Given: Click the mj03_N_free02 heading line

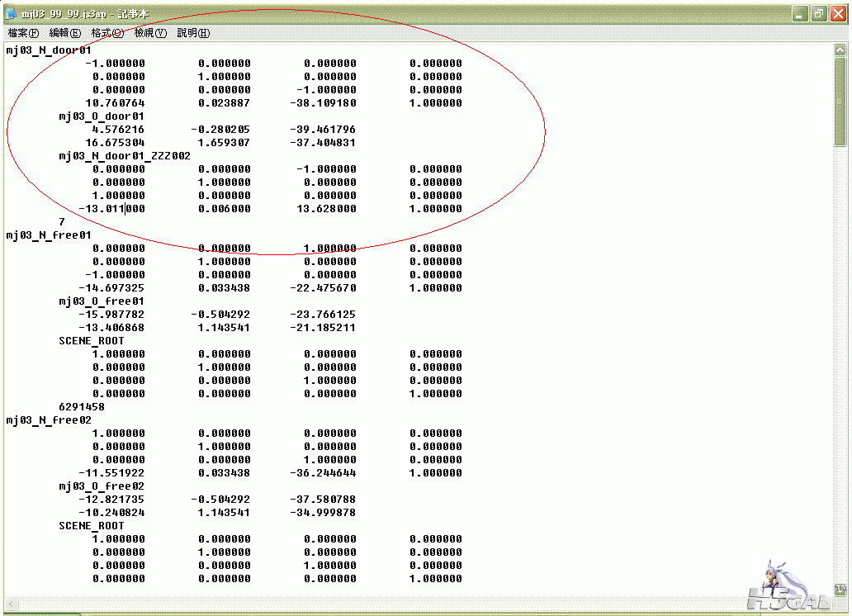Looking at the screenshot, I should [49, 420].
